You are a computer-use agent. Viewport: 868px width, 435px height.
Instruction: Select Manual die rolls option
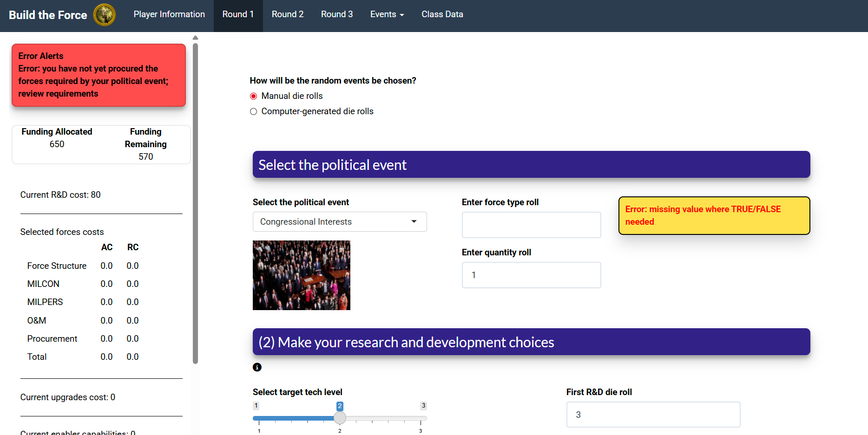[x=253, y=96]
